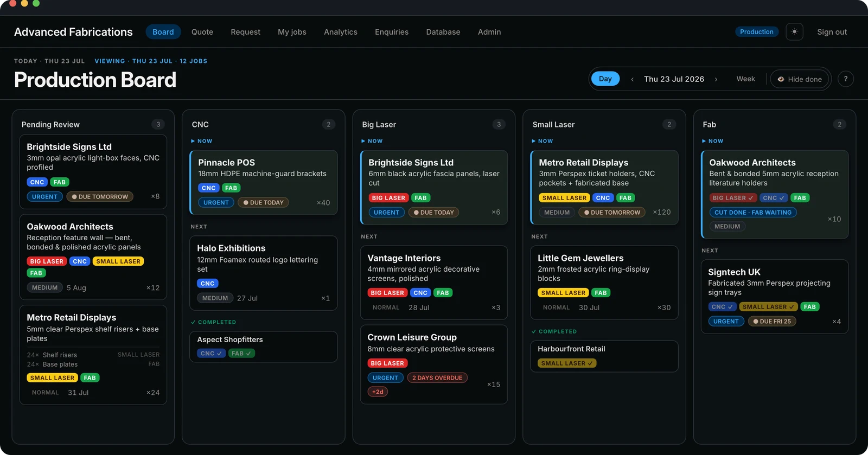Click the Big Laser column header
This screenshot has height=455, width=868.
tap(379, 124)
